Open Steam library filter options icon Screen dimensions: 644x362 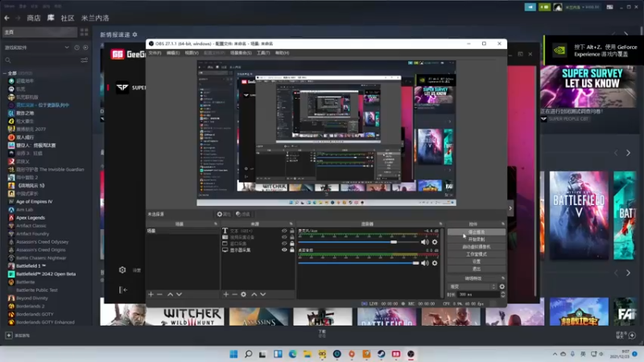[x=85, y=60]
